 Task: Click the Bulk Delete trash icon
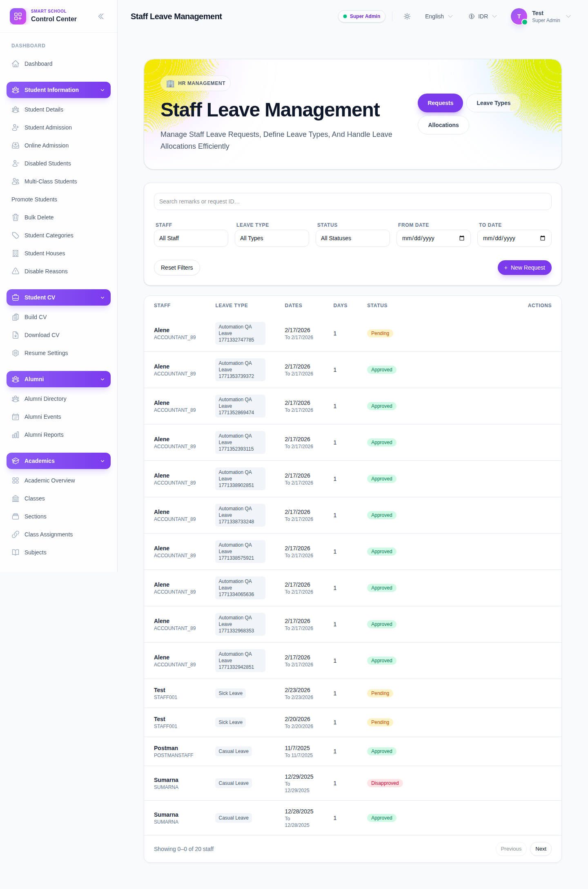point(16,217)
